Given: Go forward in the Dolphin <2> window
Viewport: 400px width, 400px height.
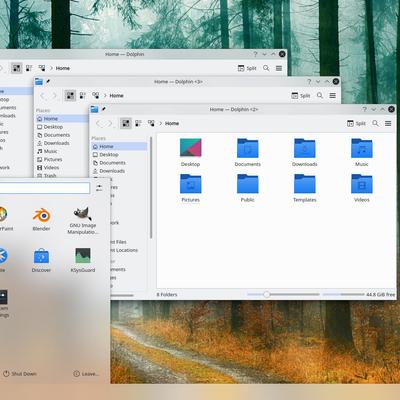Looking at the screenshot, I should [x=110, y=123].
